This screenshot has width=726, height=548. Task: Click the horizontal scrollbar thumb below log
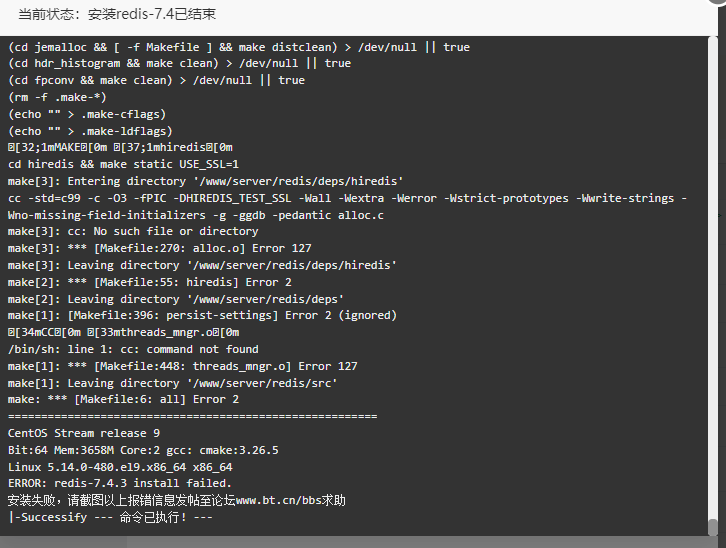(63, 542)
